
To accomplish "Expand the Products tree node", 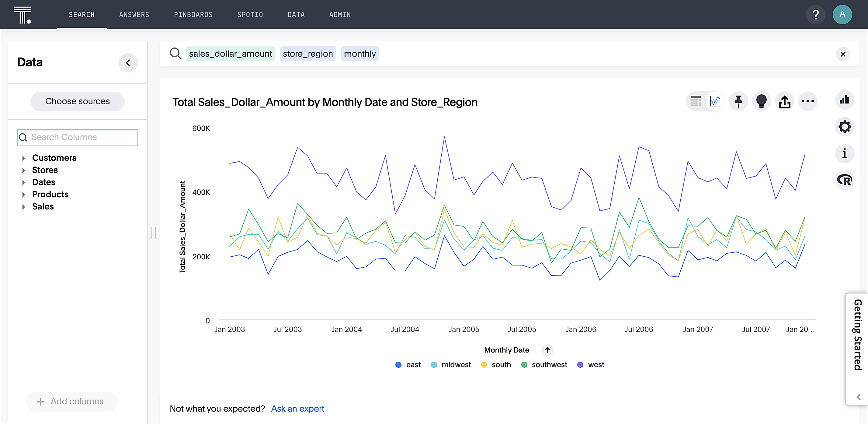I will [x=23, y=194].
